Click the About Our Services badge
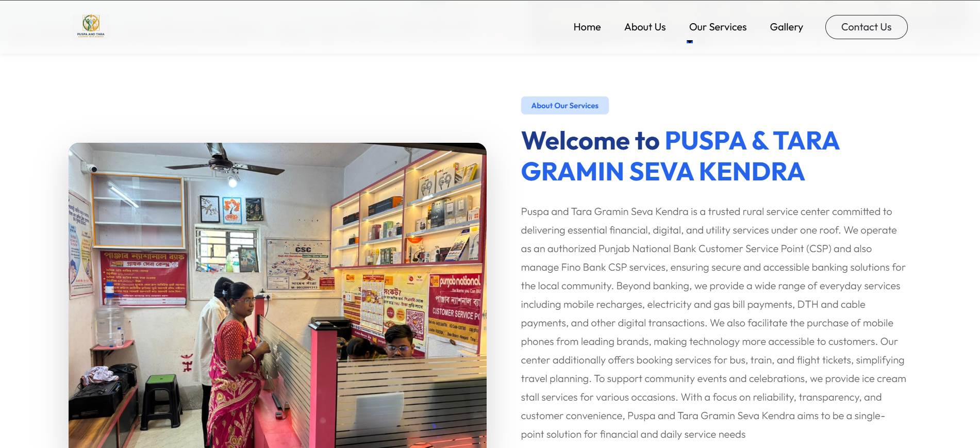980x448 pixels. pyautogui.click(x=564, y=106)
